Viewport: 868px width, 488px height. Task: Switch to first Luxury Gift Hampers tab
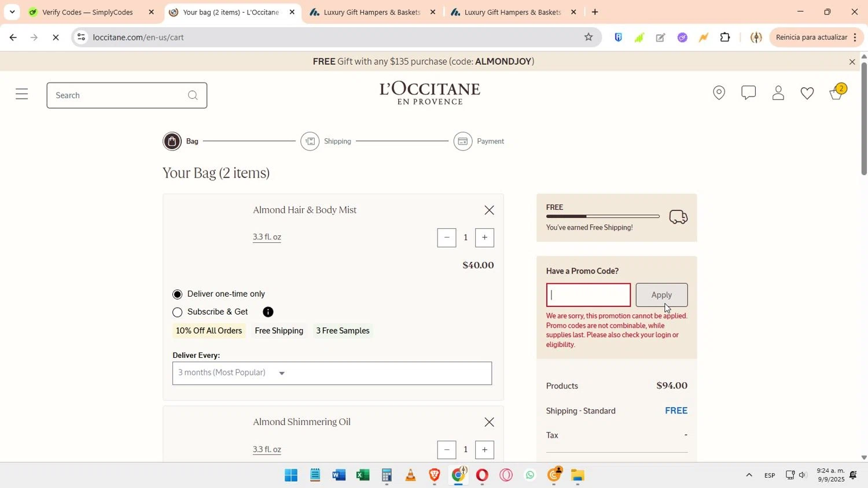pos(372,12)
